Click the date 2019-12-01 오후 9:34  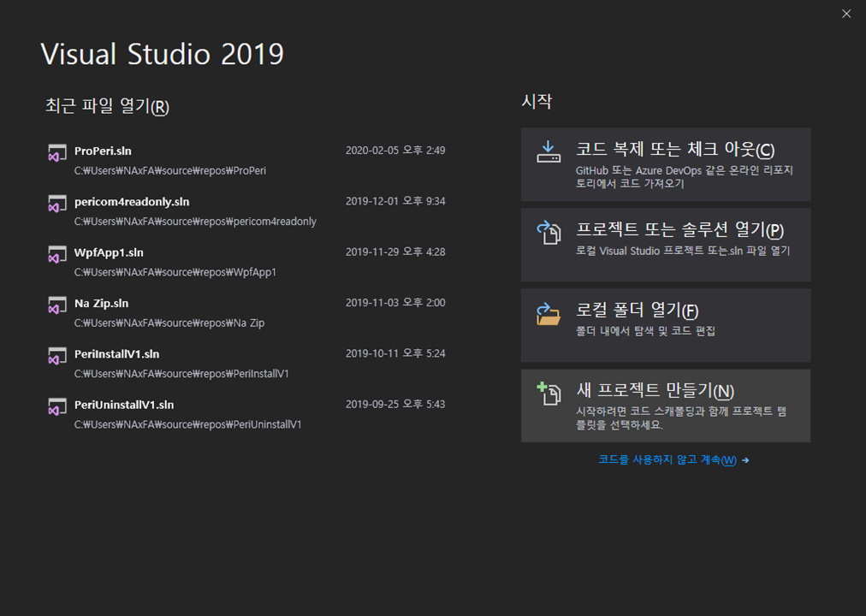[395, 201]
